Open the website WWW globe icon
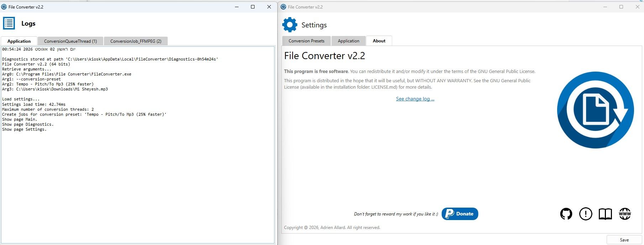Screen dimensions: 644x245 click(625, 214)
